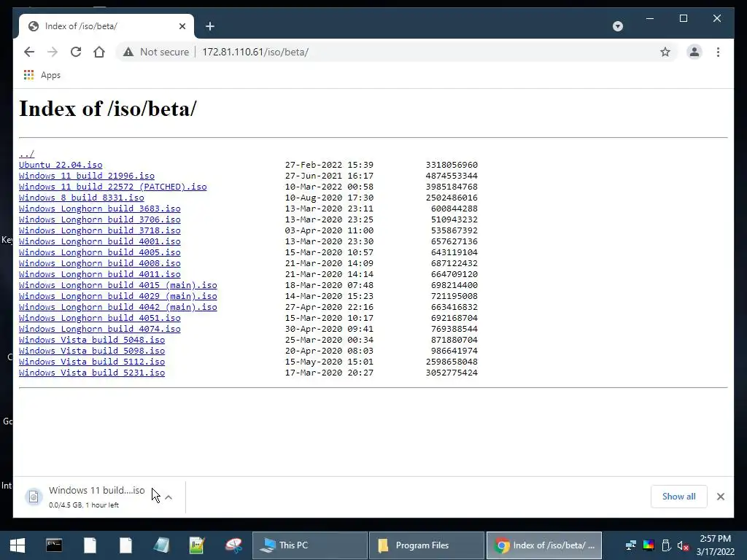The image size is (747, 560).
Task: Download Windows_Longhorn_build_4005.iso
Action: point(99,252)
